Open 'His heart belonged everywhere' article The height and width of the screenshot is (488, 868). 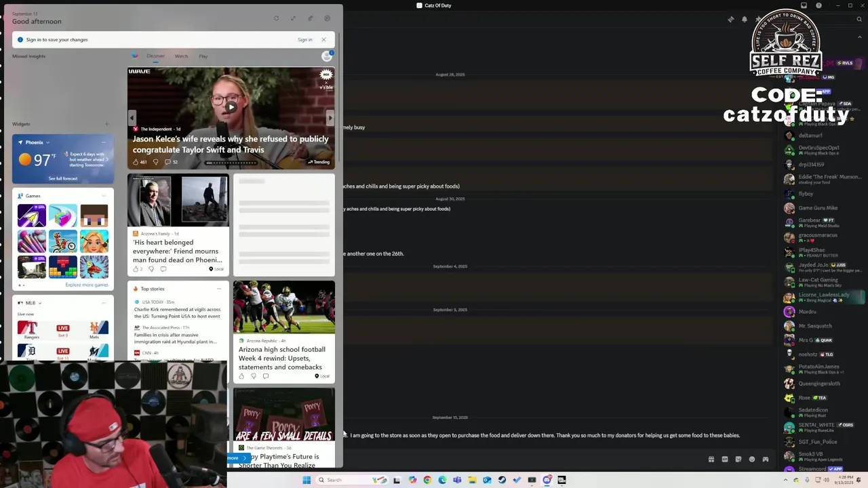pyautogui.click(x=178, y=251)
